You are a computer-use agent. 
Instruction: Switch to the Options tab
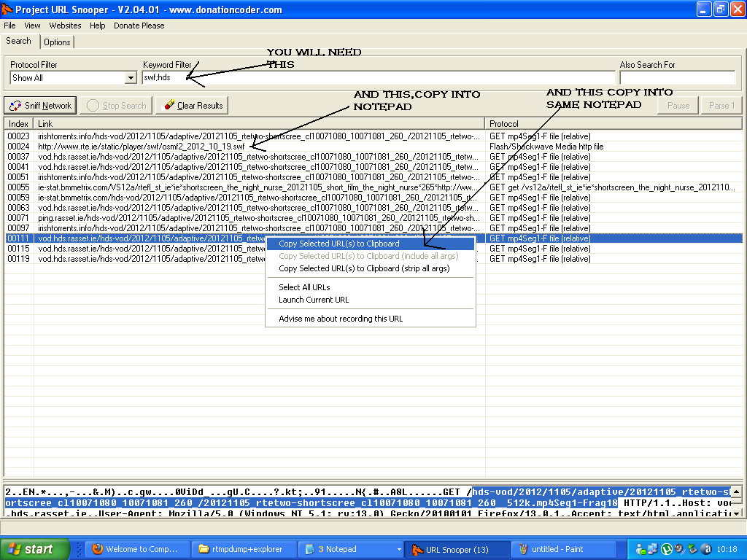coord(57,42)
